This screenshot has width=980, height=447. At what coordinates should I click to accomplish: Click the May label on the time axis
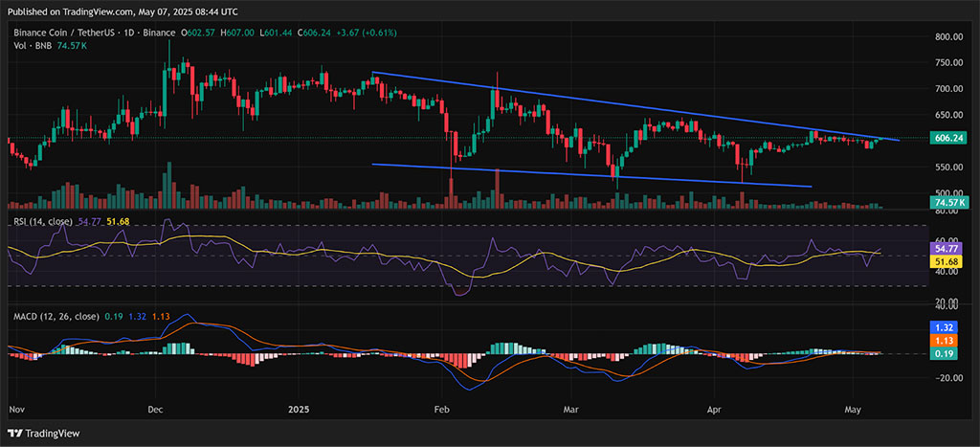pyautogui.click(x=853, y=410)
